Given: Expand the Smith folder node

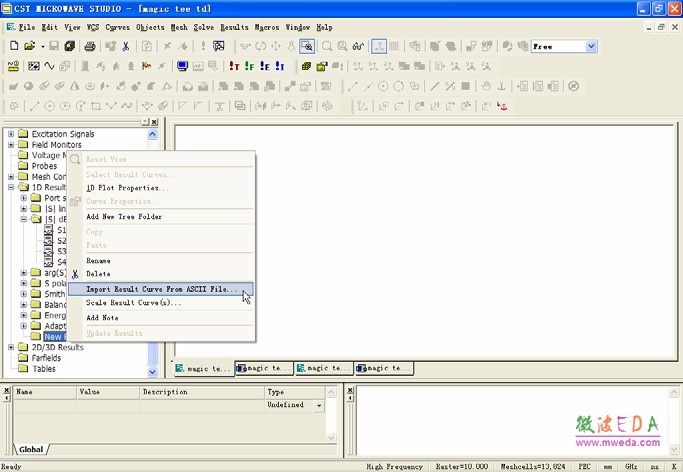Looking at the screenshot, I should click(24, 294).
